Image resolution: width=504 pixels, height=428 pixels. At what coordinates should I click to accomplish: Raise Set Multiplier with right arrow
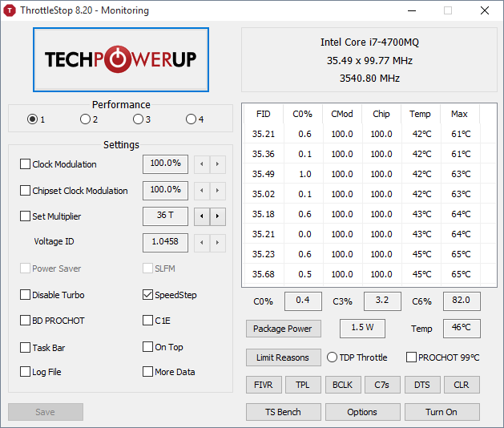(x=218, y=216)
